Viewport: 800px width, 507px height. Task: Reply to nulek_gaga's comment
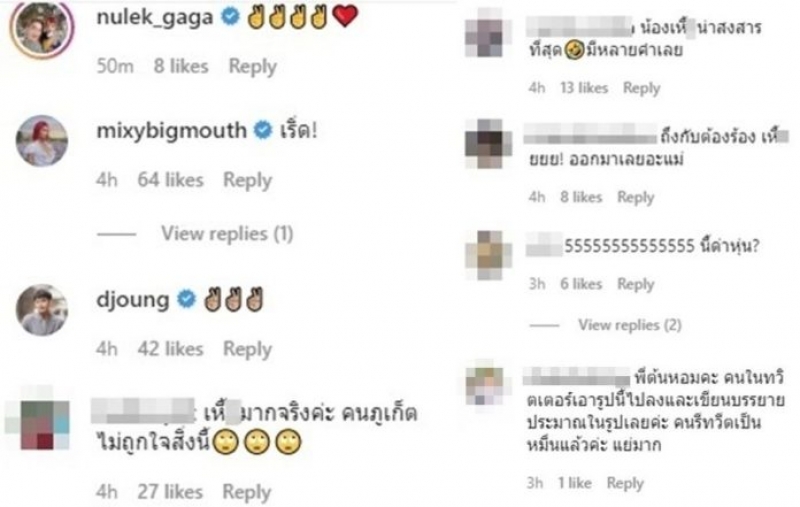pos(253,66)
